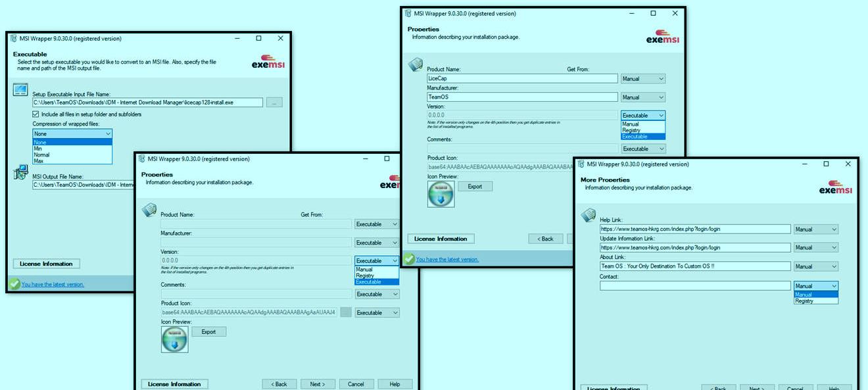Open Manufacturer source dropdown next to TeamOS
The image size is (868, 390).
tap(643, 97)
